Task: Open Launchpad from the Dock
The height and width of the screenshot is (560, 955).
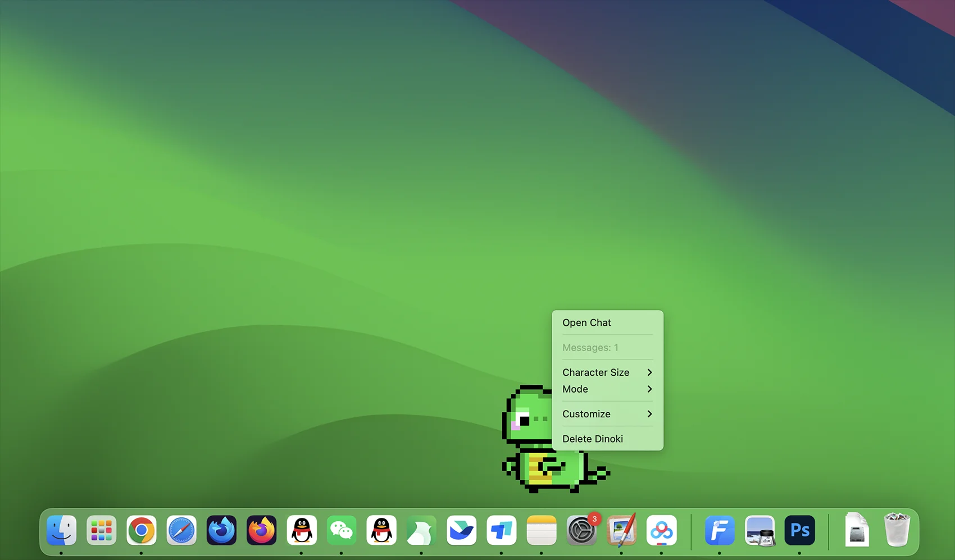Action: point(101,530)
